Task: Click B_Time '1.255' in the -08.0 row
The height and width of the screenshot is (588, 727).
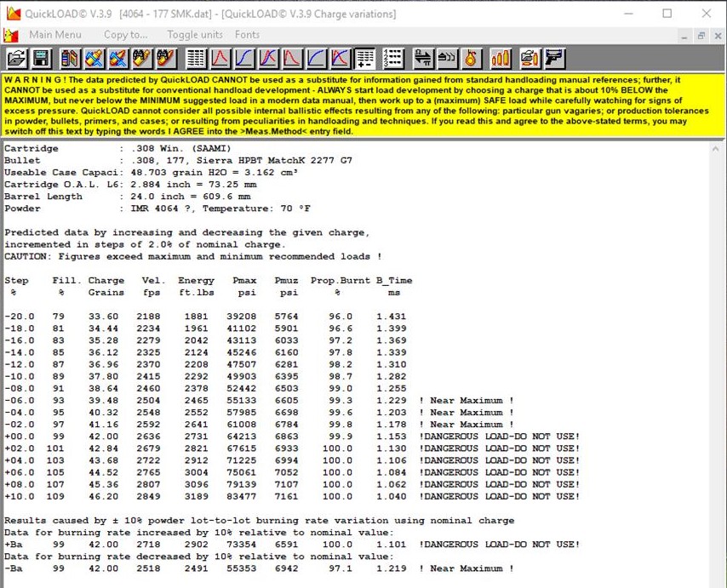Action: point(392,389)
